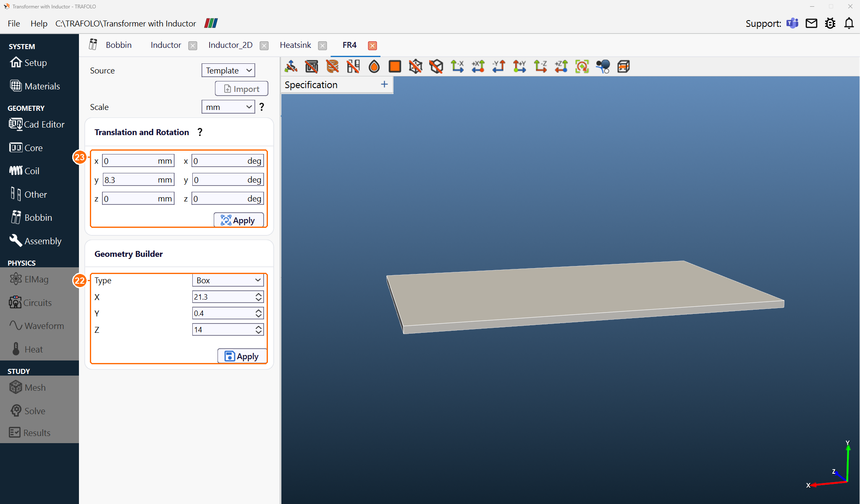Toggle the crossed solid cube icon
Image resolution: width=860 pixels, height=504 pixels.
pos(436,66)
